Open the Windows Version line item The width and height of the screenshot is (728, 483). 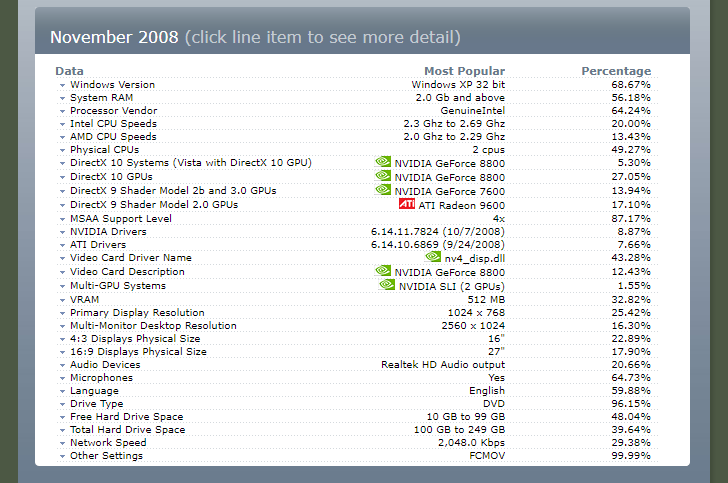click(112, 85)
